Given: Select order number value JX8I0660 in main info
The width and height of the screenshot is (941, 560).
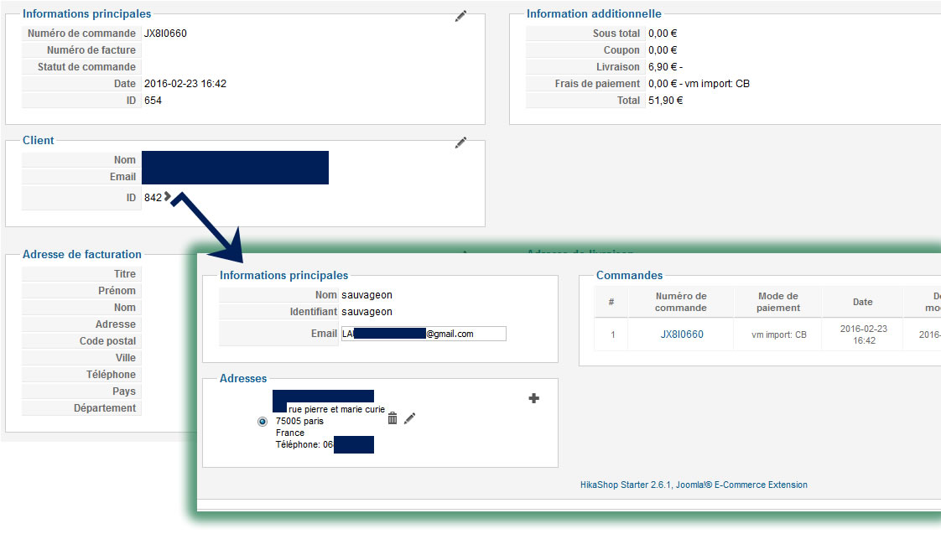Looking at the screenshot, I should 165,33.
